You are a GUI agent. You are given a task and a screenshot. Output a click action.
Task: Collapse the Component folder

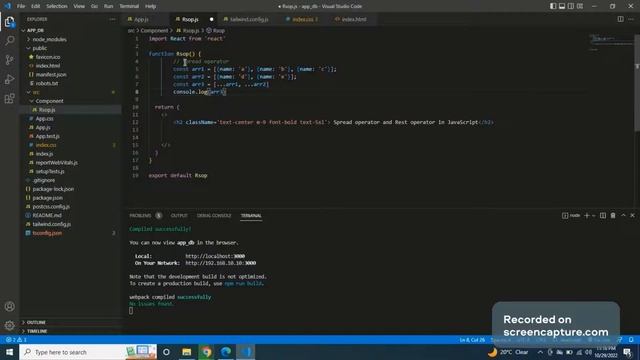pos(49,101)
